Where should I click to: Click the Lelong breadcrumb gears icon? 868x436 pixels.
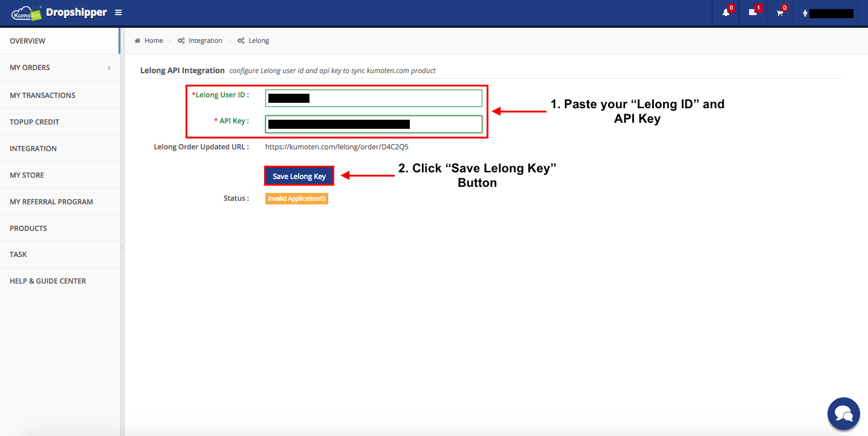(241, 41)
